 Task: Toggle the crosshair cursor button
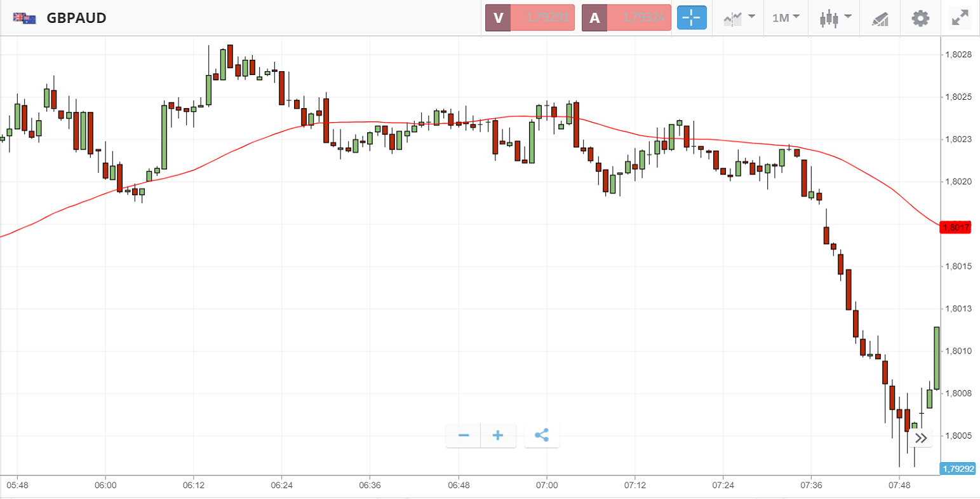[x=692, y=18]
